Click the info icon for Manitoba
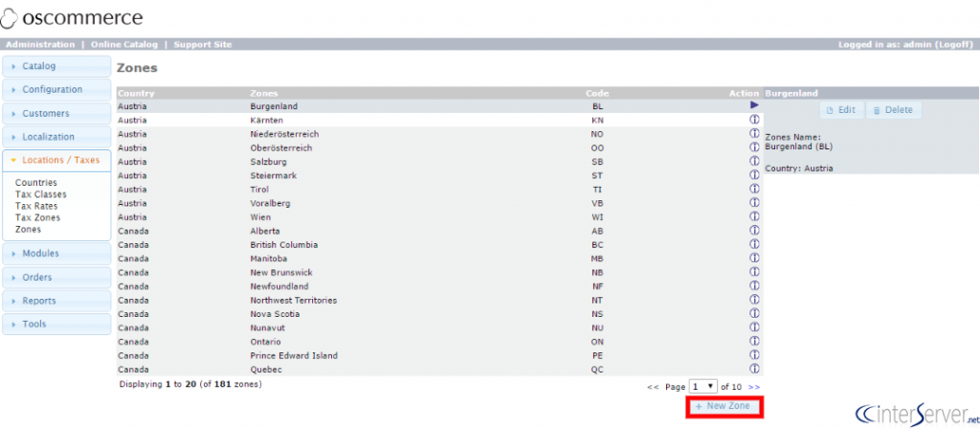 [754, 257]
